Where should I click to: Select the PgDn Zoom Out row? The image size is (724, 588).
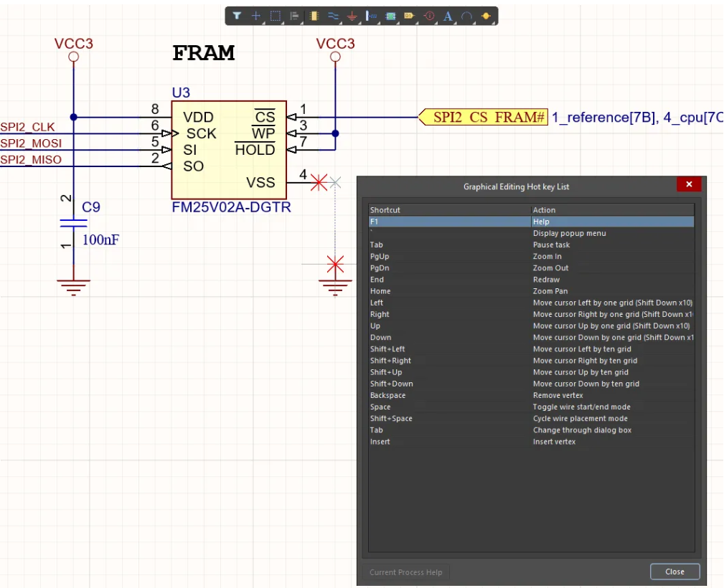pyautogui.click(x=531, y=267)
